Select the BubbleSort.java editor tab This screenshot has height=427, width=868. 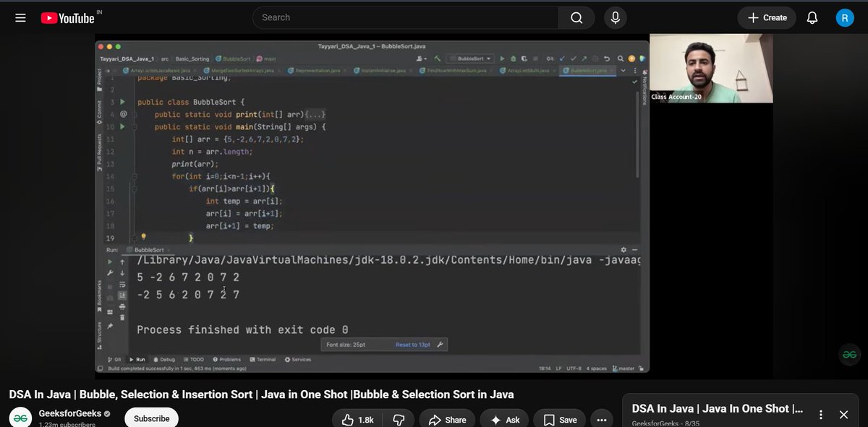(x=587, y=71)
